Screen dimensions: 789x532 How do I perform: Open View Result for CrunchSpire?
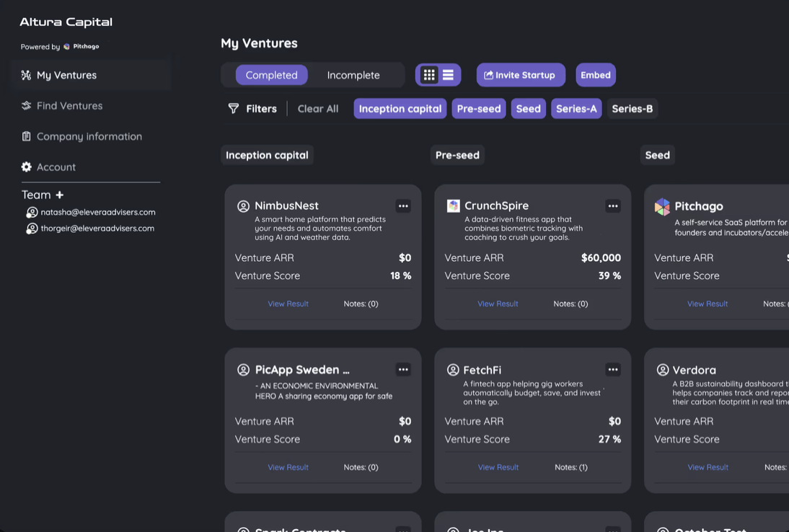tap(498, 303)
